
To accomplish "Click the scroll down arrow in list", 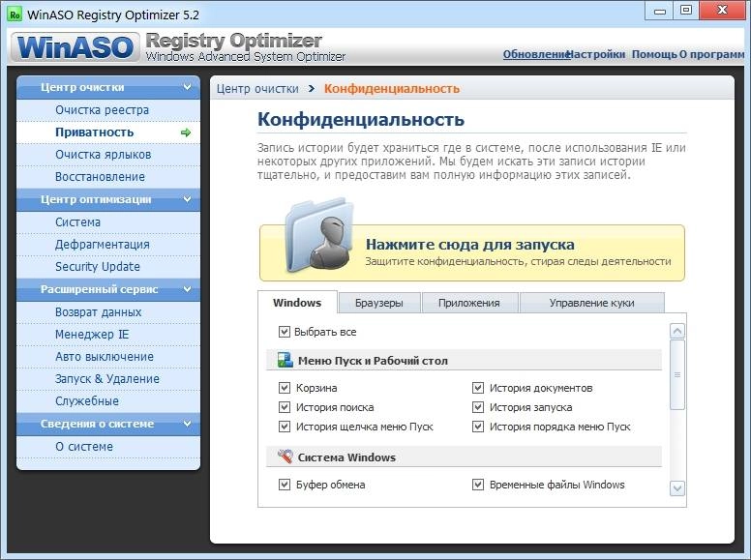I will (676, 488).
